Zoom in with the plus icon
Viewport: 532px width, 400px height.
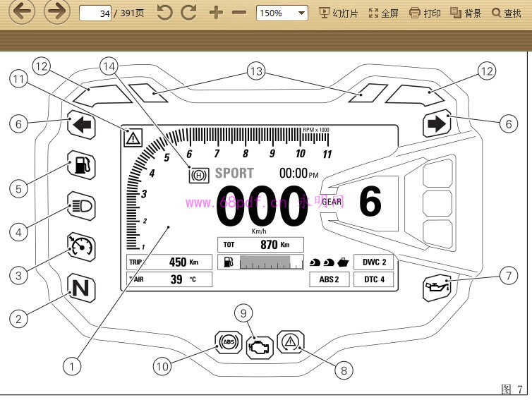click(x=216, y=13)
